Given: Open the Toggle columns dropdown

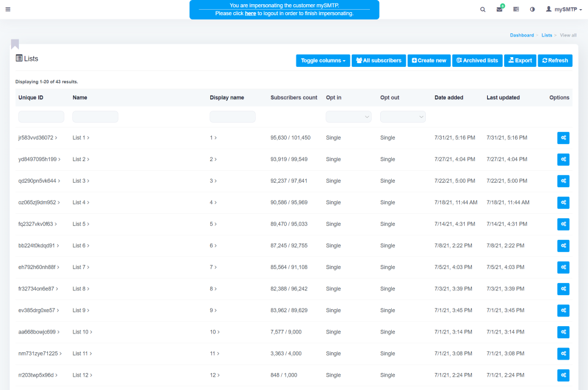Looking at the screenshot, I should 323,60.
